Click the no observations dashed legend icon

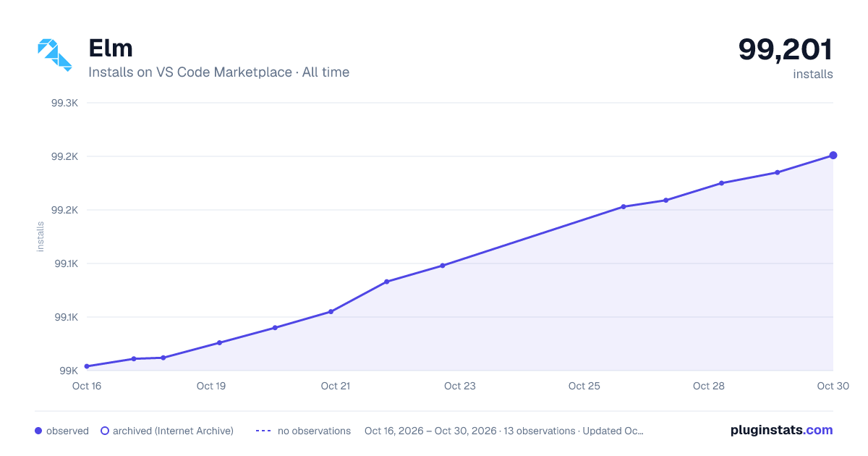point(263,431)
